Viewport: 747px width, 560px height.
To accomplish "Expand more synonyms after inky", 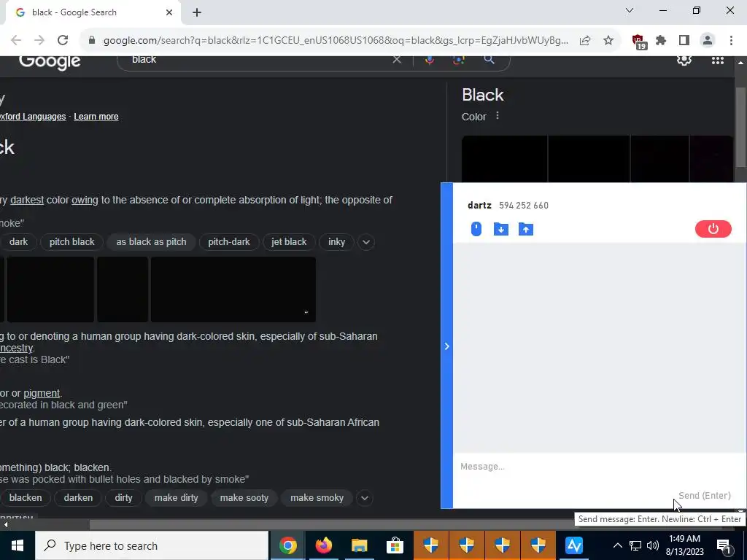I will pyautogui.click(x=366, y=242).
